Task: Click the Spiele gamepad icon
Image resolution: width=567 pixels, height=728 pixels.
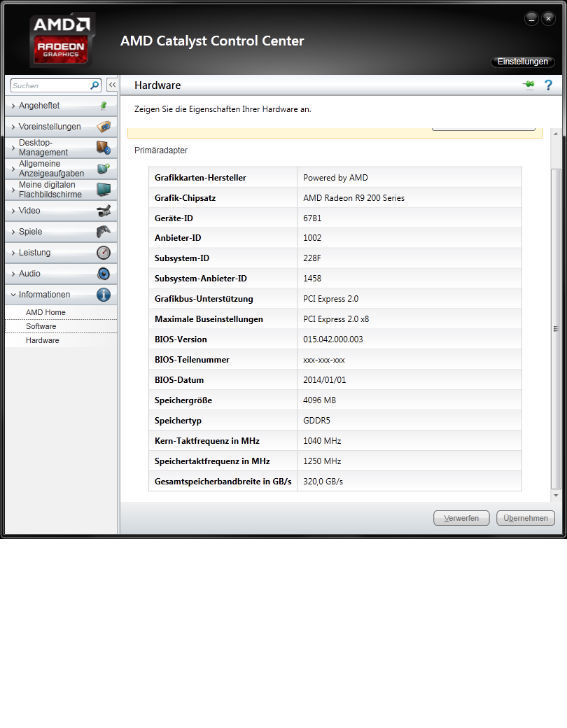Action: pyautogui.click(x=104, y=231)
